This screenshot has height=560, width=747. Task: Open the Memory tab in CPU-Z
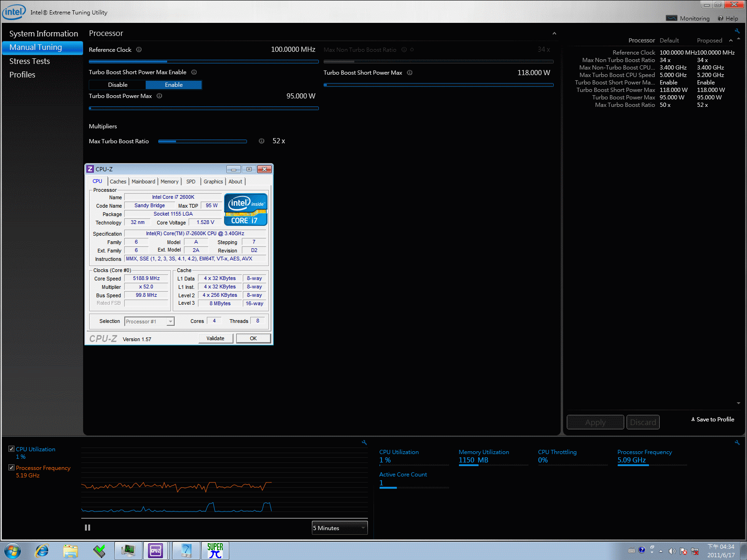click(x=169, y=182)
